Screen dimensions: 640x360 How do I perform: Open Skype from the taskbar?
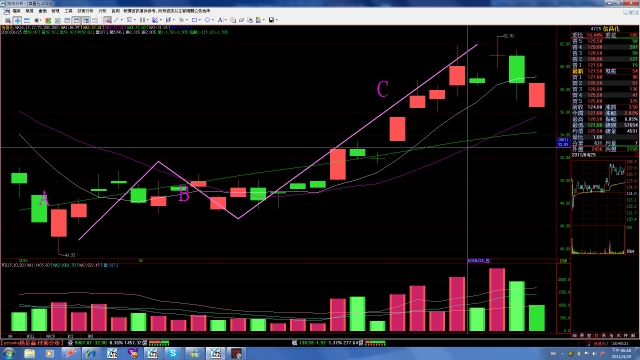point(173,353)
